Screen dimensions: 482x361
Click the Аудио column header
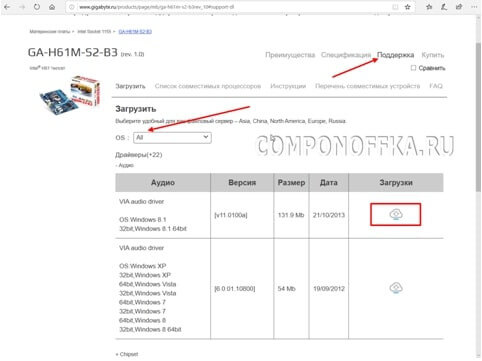tap(163, 182)
